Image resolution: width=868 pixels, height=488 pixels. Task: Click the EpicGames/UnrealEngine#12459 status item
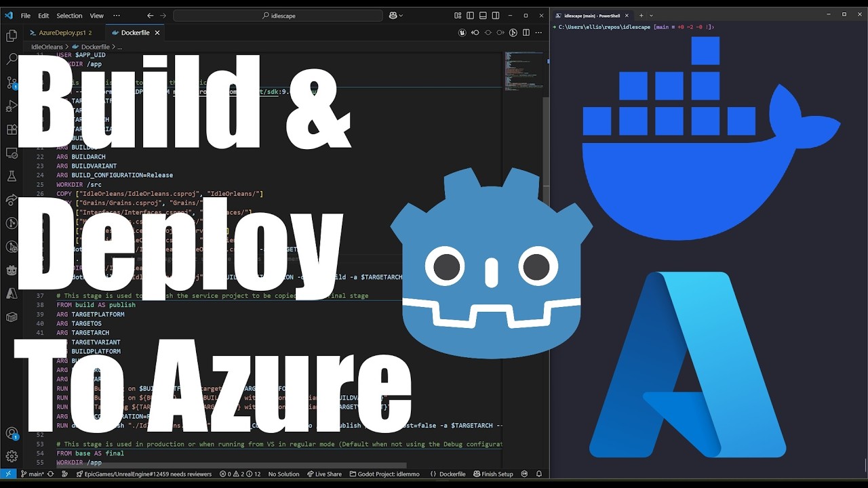pos(144,474)
